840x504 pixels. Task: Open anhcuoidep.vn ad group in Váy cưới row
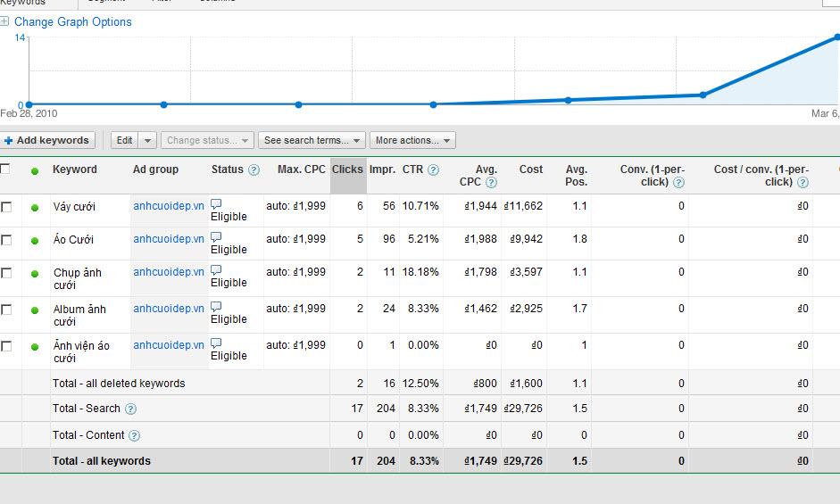click(169, 206)
